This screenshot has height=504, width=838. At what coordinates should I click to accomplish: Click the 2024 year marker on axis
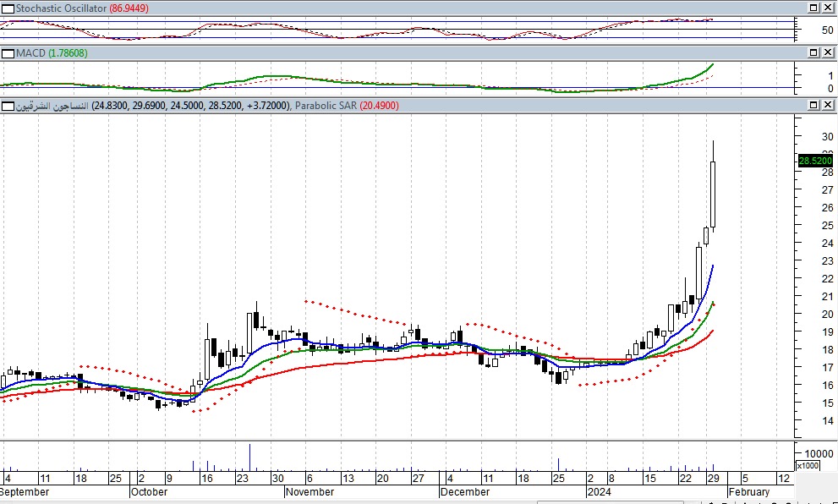[x=598, y=492]
